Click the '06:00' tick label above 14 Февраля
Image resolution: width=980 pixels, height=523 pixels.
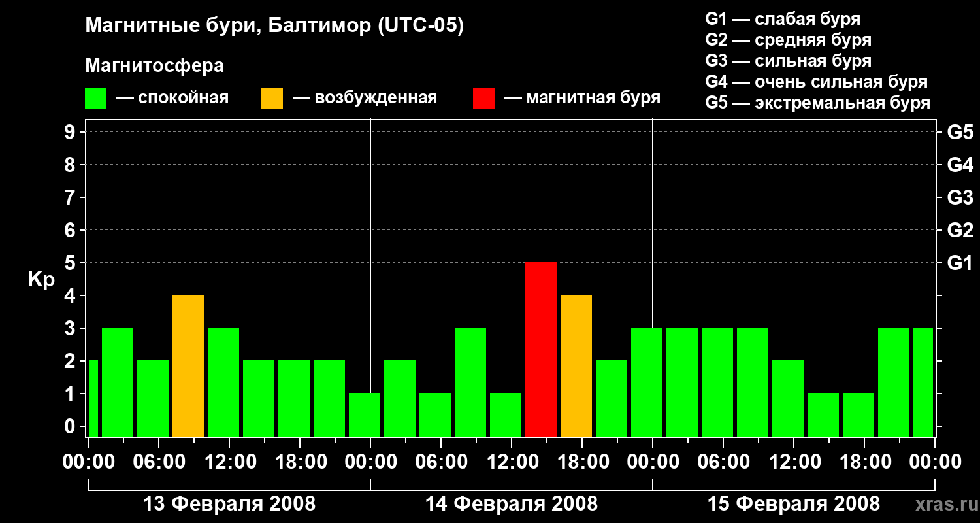441,462
